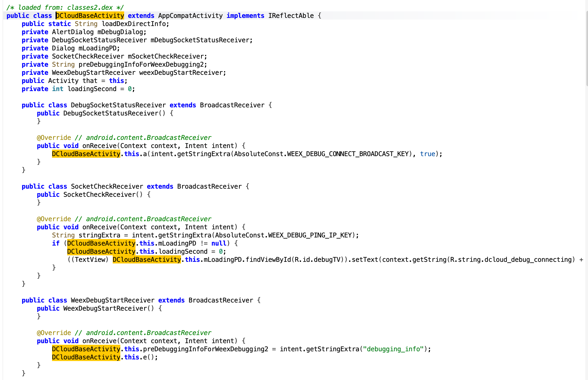The width and height of the screenshot is (588, 380).
Task: Click SocketCheckReceiver inner class declaration name
Action: [107, 186]
